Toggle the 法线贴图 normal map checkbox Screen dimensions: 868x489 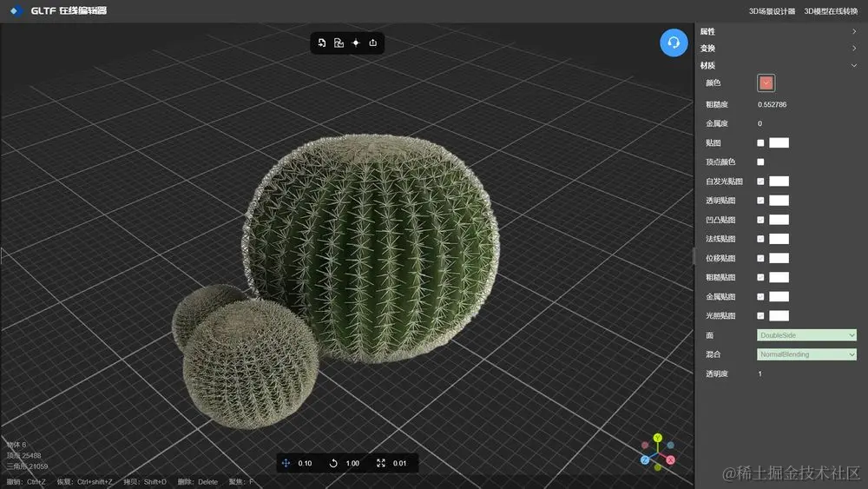click(760, 239)
